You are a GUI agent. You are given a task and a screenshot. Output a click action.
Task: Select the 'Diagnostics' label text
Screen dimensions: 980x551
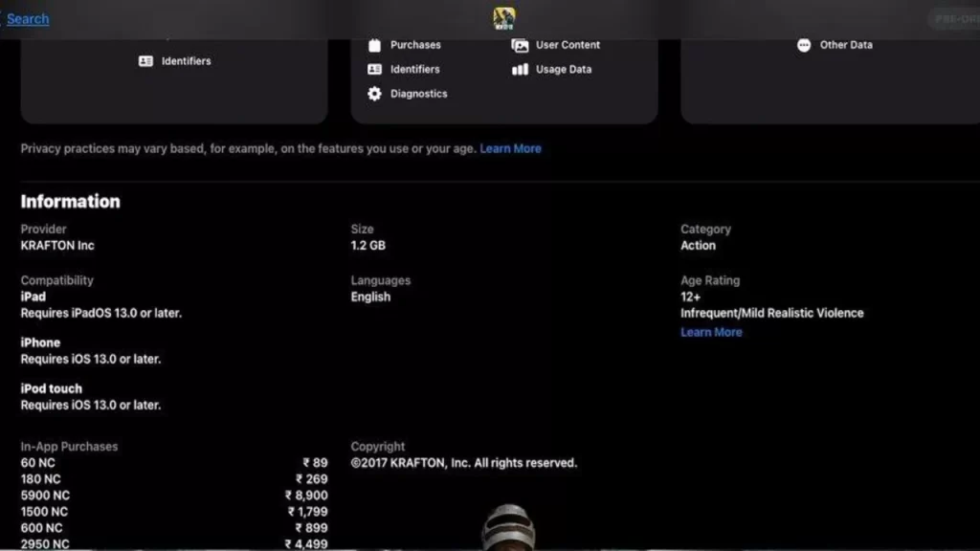419,94
